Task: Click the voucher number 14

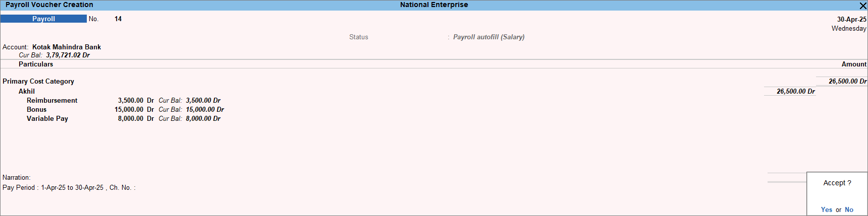Action: pyautogui.click(x=118, y=19)
